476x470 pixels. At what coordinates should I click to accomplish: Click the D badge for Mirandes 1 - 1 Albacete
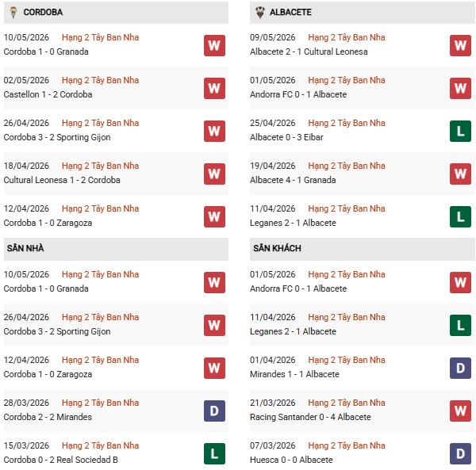pos(460,369)
